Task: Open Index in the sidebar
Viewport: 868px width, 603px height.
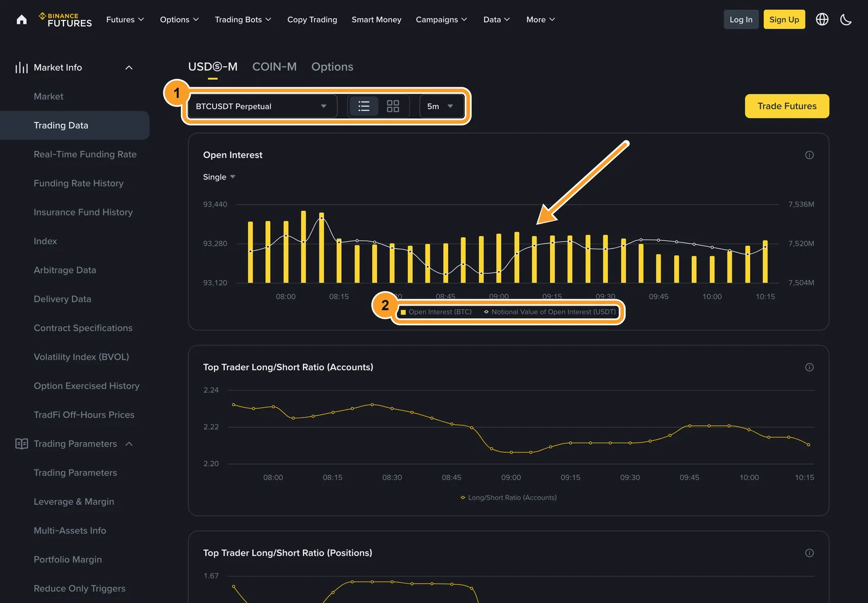Action: point(45,242)
